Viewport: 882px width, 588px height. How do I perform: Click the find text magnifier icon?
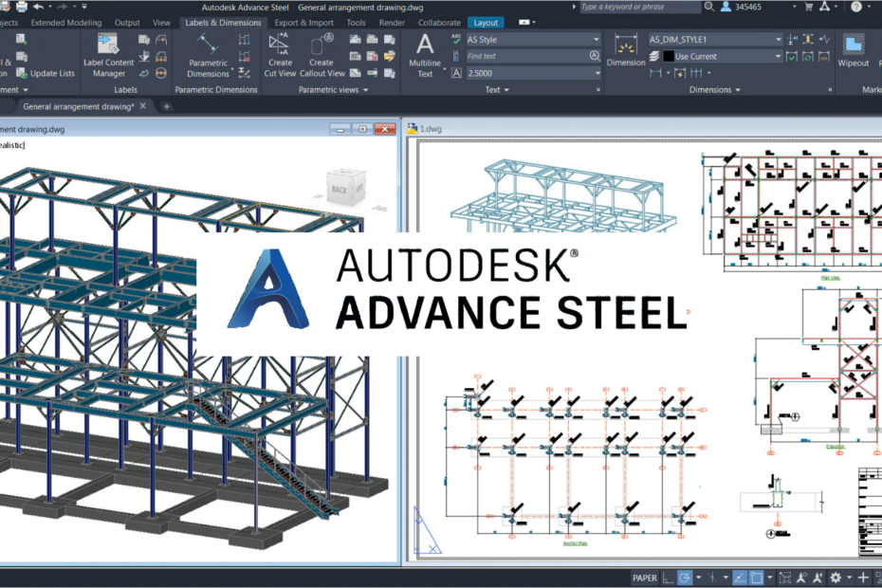point(595,56)
